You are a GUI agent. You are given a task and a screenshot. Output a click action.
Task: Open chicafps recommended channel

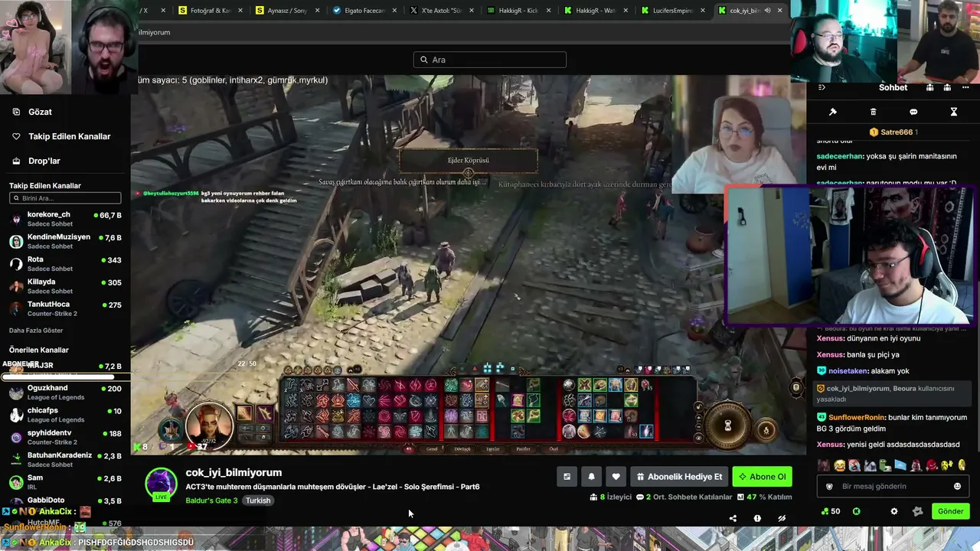(x=65, y=415)
